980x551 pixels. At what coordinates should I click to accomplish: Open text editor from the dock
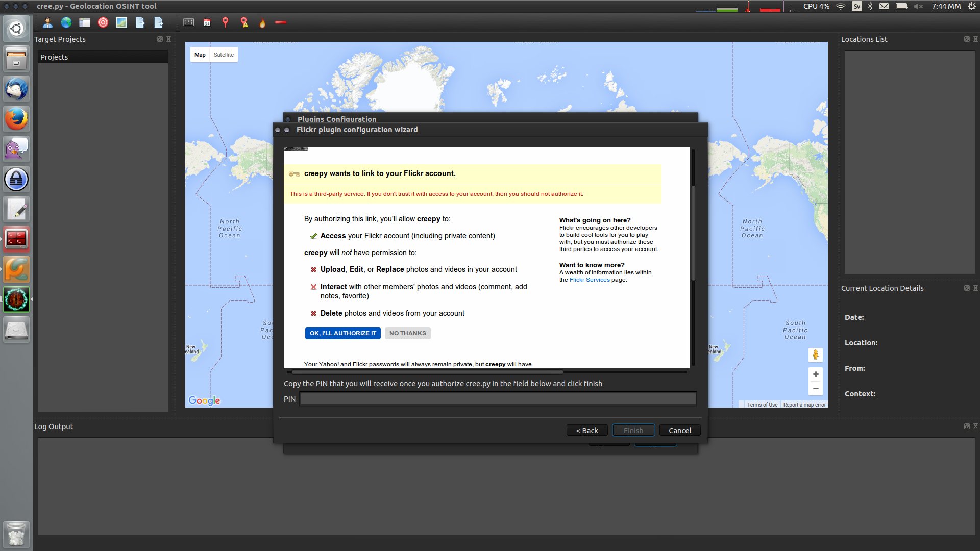[x=16, y=209]
